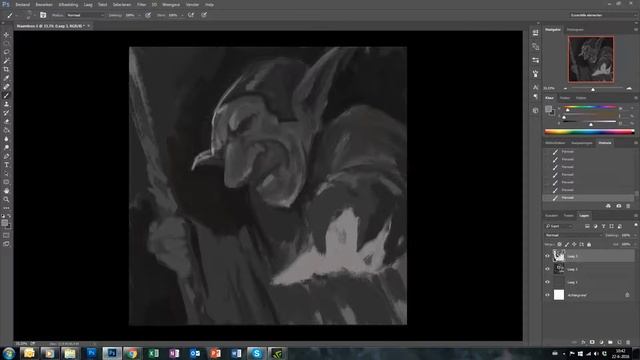Open layer fill dropdown

coord(635,244)
